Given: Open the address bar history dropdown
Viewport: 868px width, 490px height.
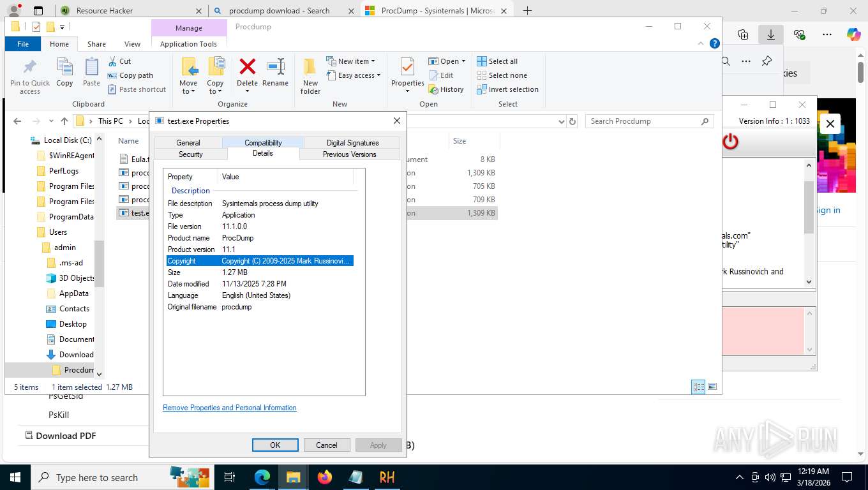Looking at the screenshot, I should [561, 121].
